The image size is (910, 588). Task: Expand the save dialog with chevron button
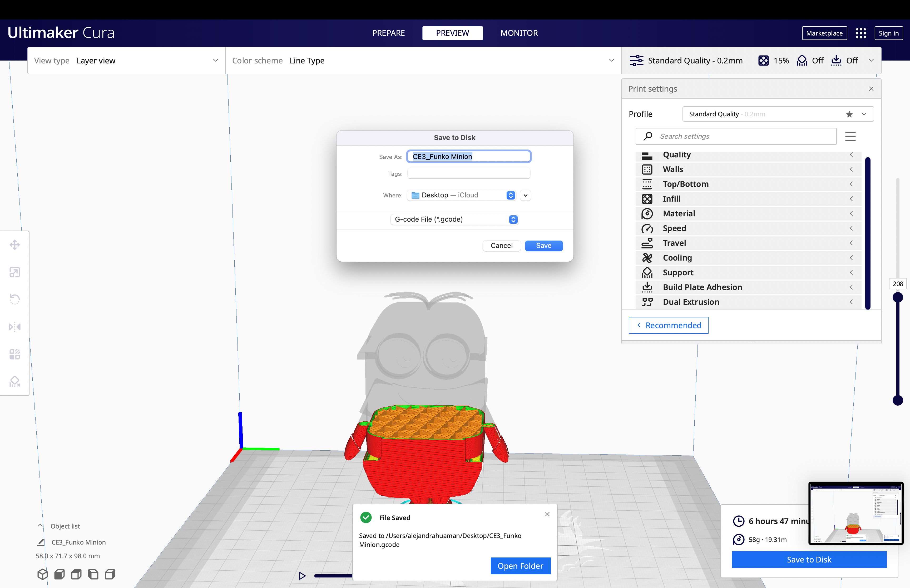point(526,195)
